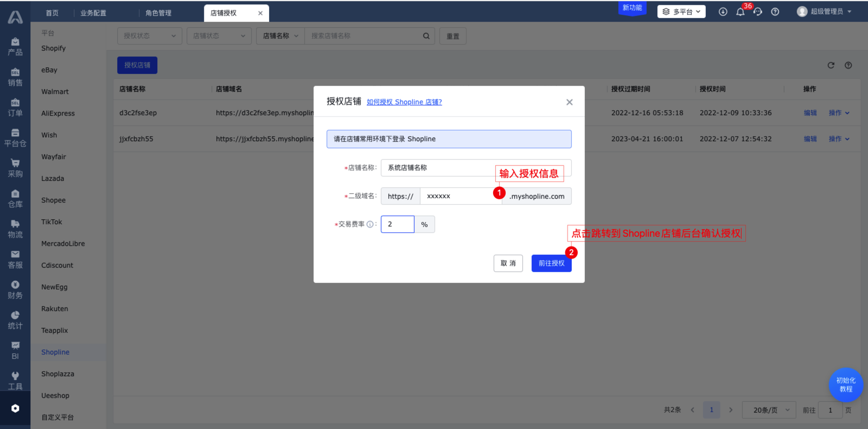Open the BI sidebar module

pyautogui.click(x=15, y=351)
